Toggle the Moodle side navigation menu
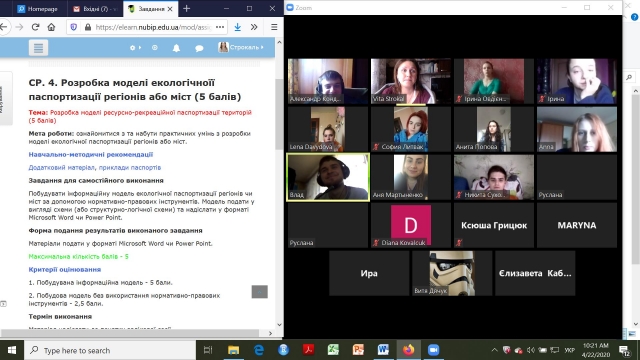Screen dimensions: 640x360 pyautogui.click(x=38, y=48)
